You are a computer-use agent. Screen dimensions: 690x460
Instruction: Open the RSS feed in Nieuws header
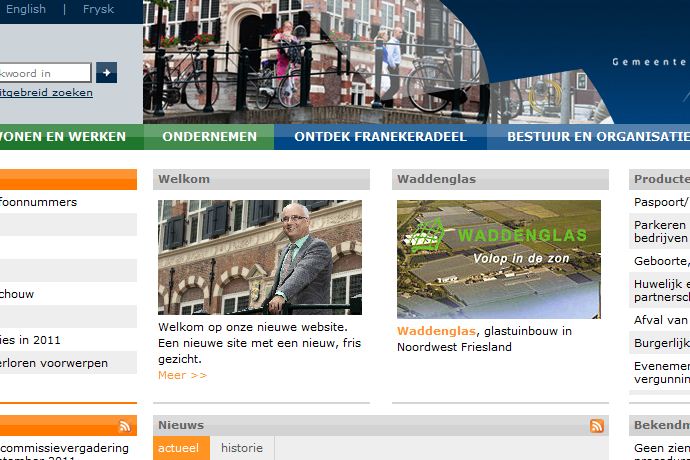(x=597, y=426)
